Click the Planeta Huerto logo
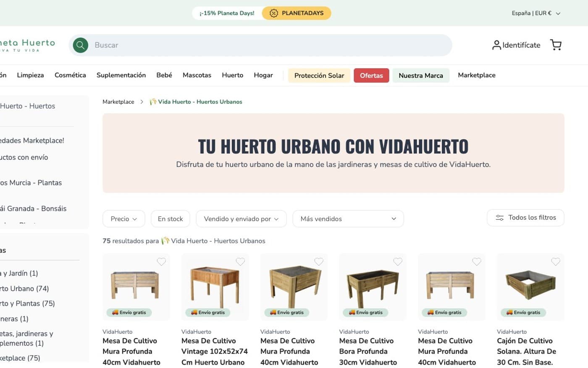This screenshot has width=588, height=368. [27, 45]
